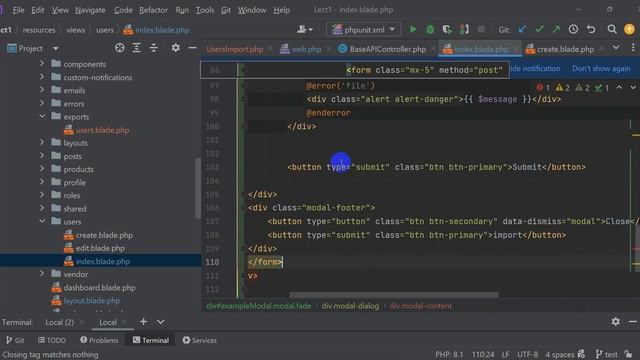Open the File menu
The height and width of the screenshot is (360, 640).
click(x=18, y=10)
